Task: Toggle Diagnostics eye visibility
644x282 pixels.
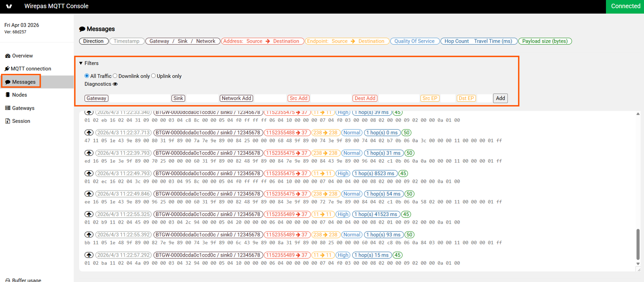Action: click(x=115, y=84)
